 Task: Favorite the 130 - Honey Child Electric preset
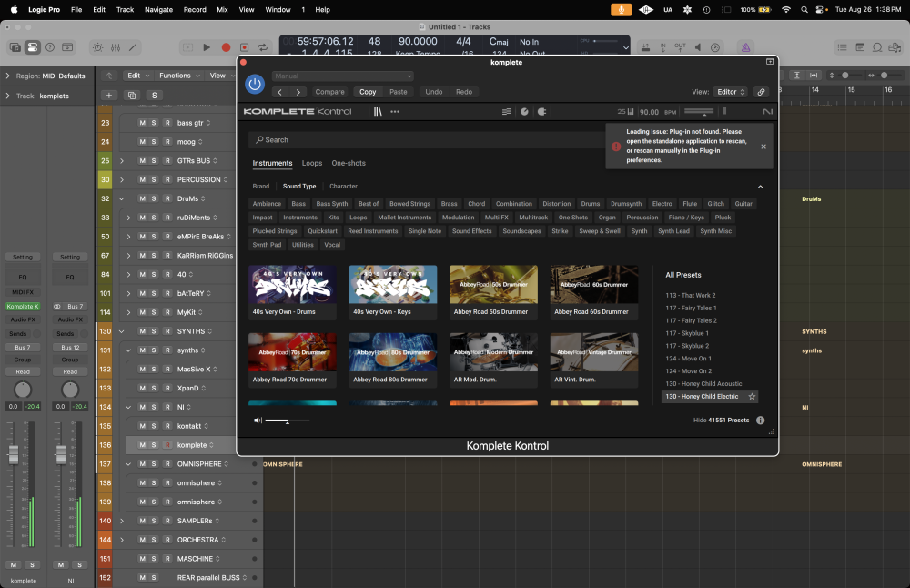point(752,397)
